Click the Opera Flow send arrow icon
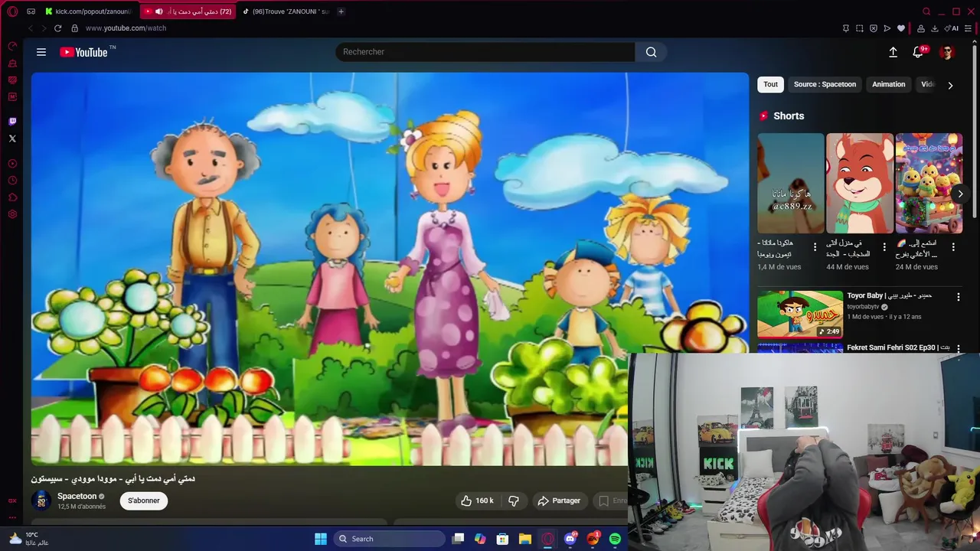980x551 pixels. [887, 28]
